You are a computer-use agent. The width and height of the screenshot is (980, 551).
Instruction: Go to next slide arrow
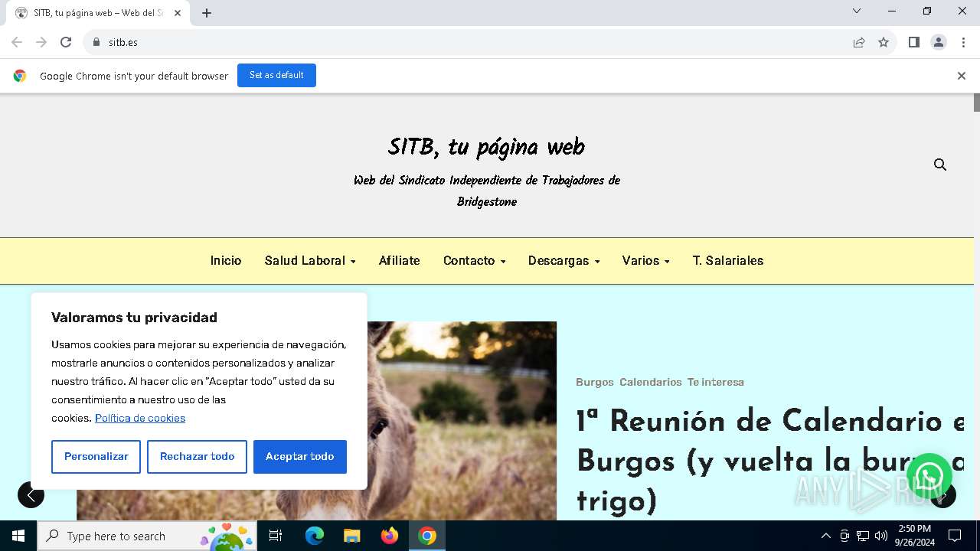[943, 495]
